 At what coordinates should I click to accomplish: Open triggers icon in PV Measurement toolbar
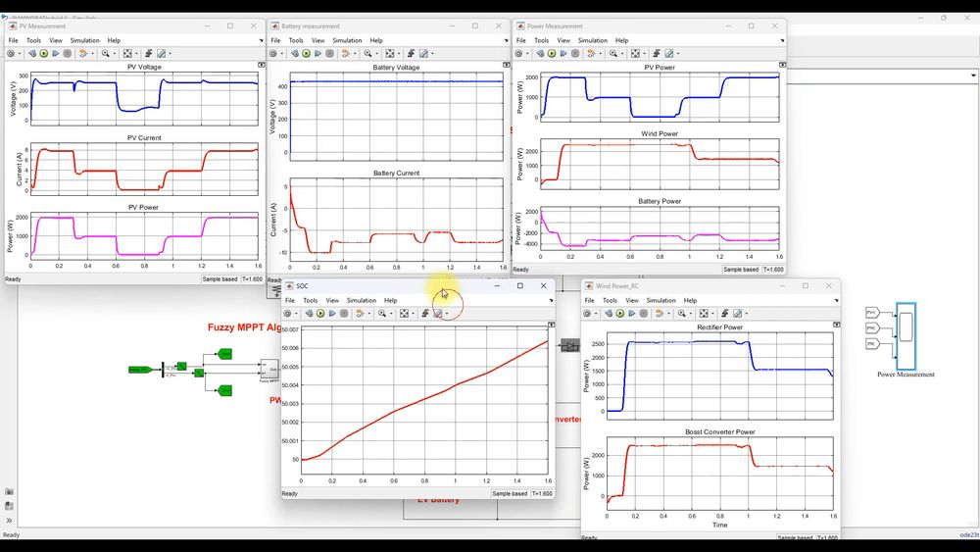pyautogui.click(x=149, y=54)
